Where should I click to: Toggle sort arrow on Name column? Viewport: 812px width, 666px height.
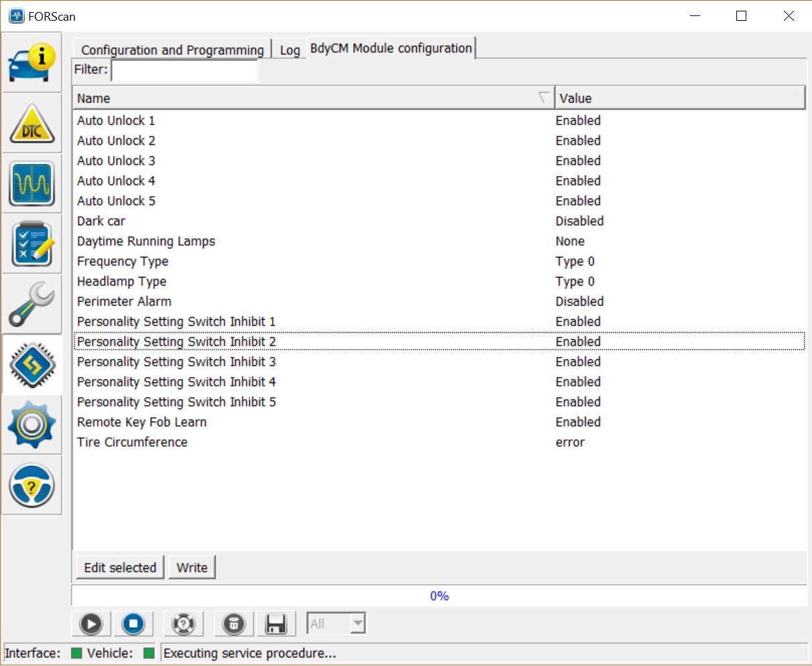tap(544, 98)
